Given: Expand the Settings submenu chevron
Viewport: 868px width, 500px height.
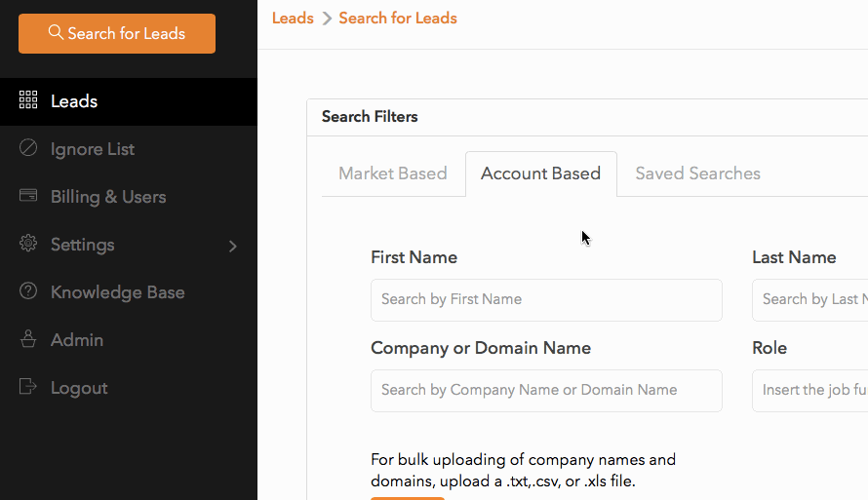Looking at the screenshot, I should point(232,247).
